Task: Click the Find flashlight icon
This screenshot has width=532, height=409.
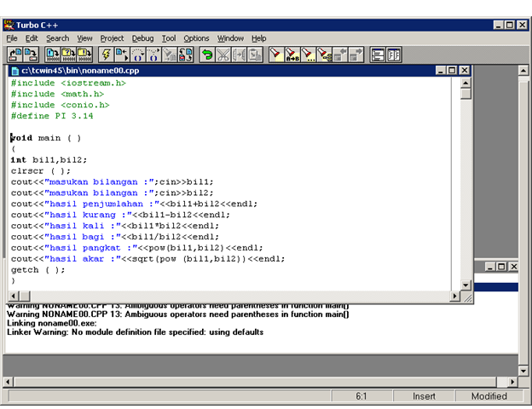Action: 276,55
